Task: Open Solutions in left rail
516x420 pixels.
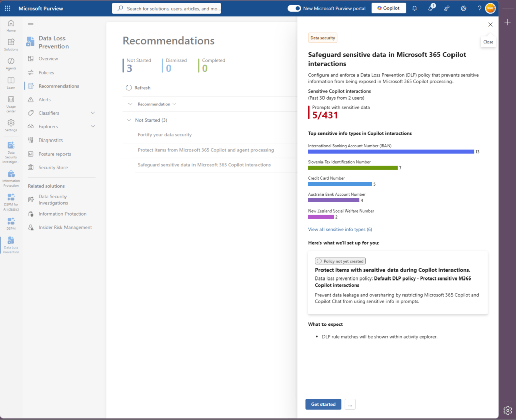Action: pos(11,45)
